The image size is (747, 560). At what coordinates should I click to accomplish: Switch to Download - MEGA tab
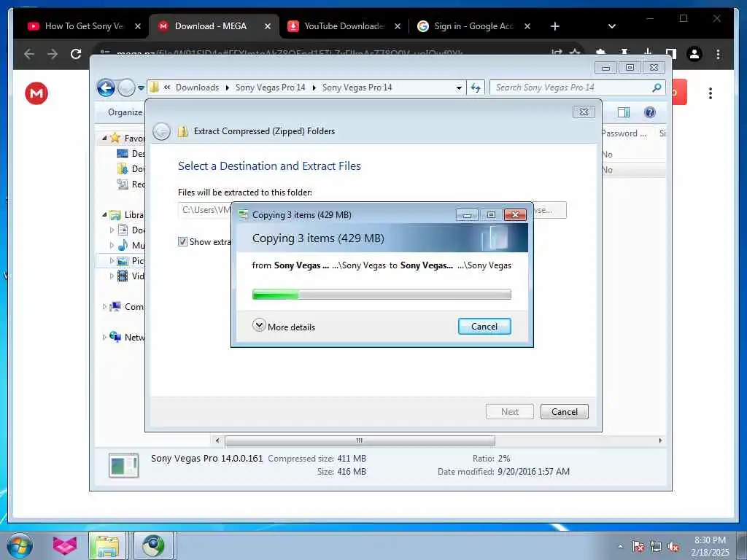coord(211,26)
